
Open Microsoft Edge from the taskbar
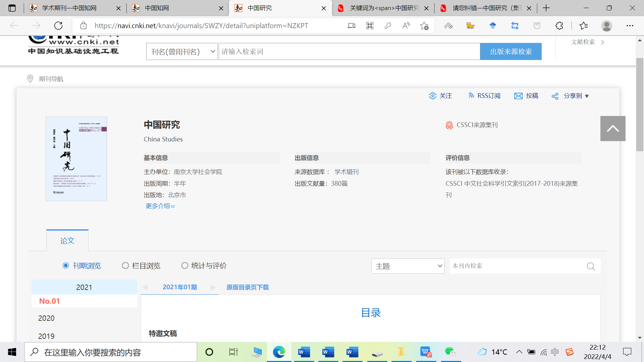click(279, 352)
